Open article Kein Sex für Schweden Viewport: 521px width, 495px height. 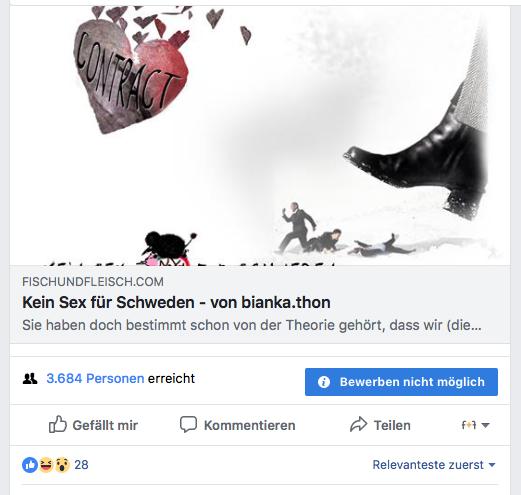[x=176, y=302]
